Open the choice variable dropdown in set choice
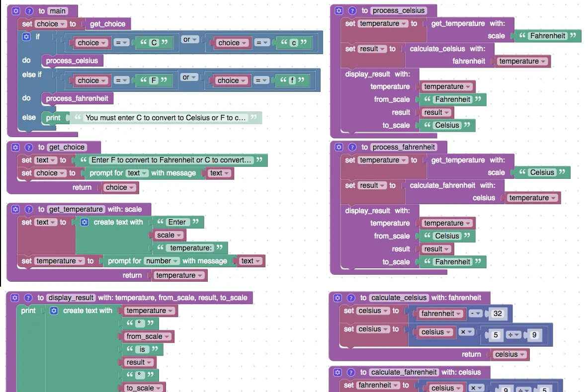The width and height of the screenshot is (588, 392). pos(51,24)
